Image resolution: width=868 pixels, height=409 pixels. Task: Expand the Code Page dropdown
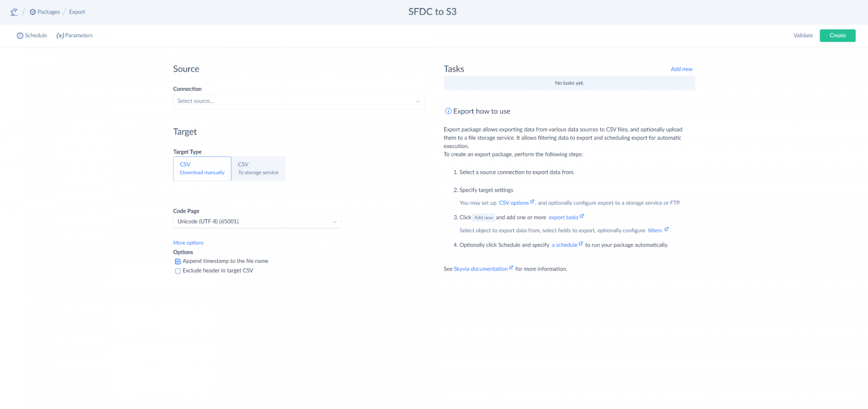tap(257, 221)
